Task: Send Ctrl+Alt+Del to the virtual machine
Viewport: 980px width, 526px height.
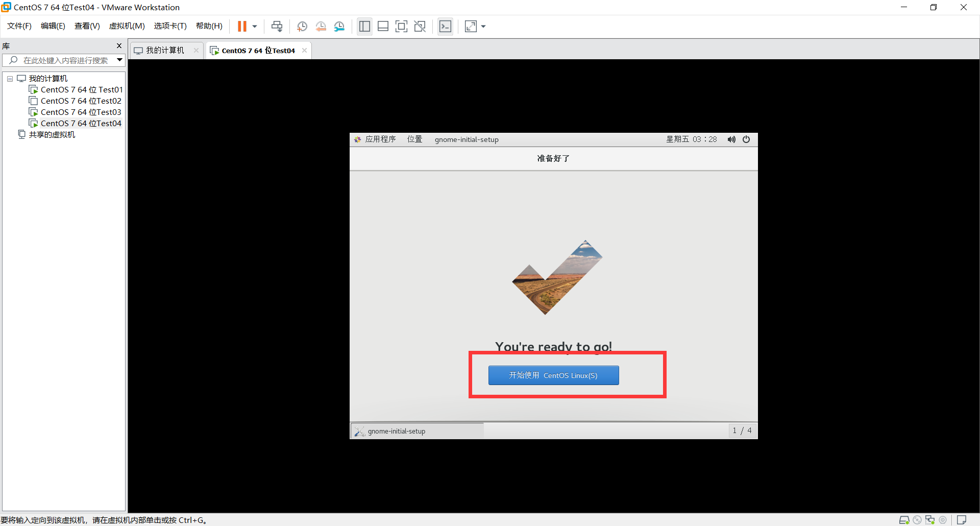Action: point(277,26)
